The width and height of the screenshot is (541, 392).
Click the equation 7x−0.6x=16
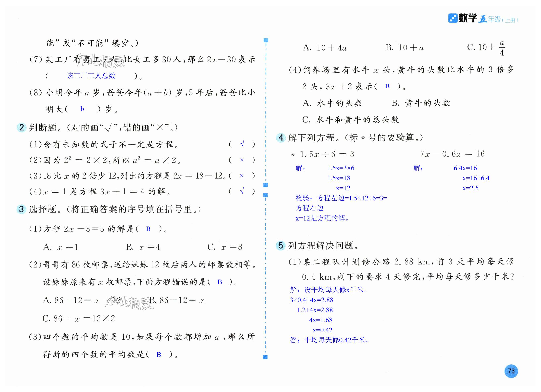coord(452,154)
